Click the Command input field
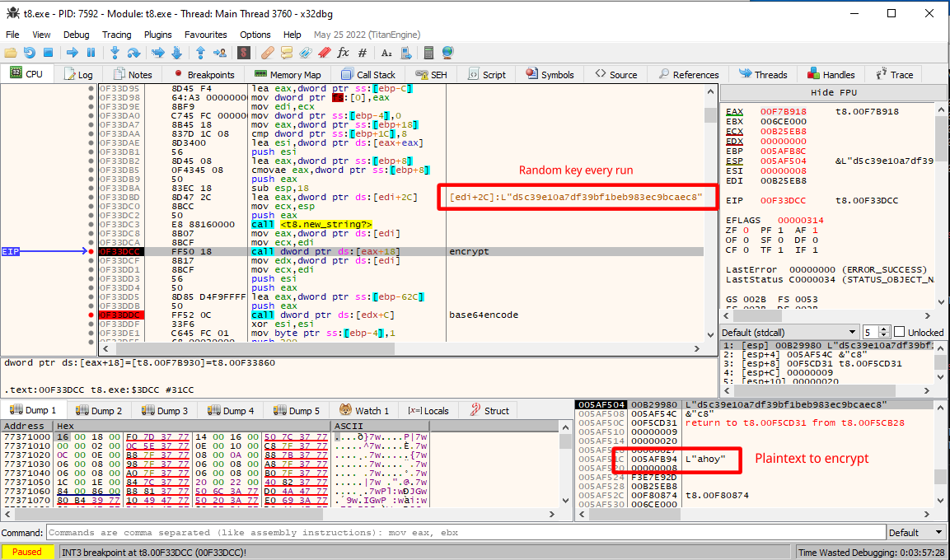Screen dimensions: 950x560 point(466,533)
